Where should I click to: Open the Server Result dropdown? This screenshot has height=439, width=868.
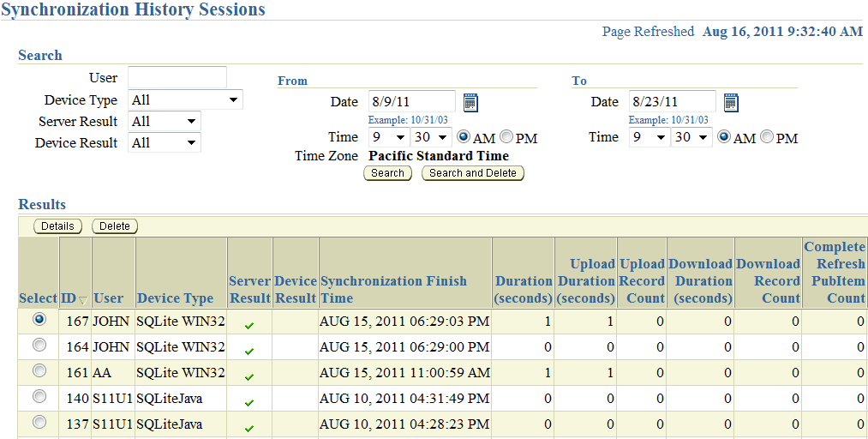(165, 121)
